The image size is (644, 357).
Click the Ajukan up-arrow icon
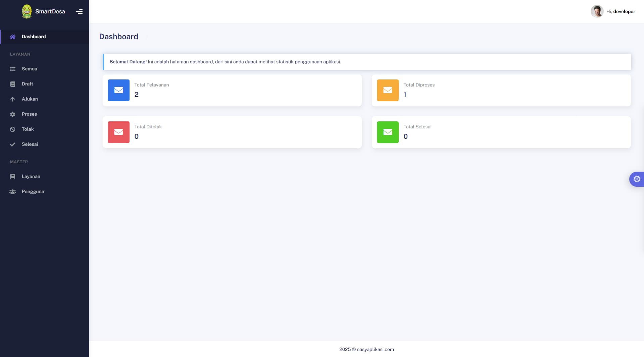click(x=12, y=99)
